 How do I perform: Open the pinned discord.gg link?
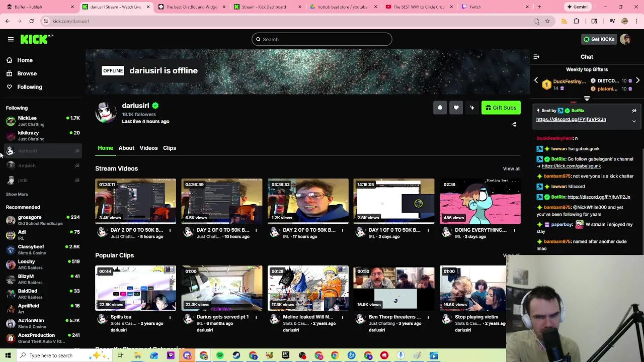coord(571,120)
